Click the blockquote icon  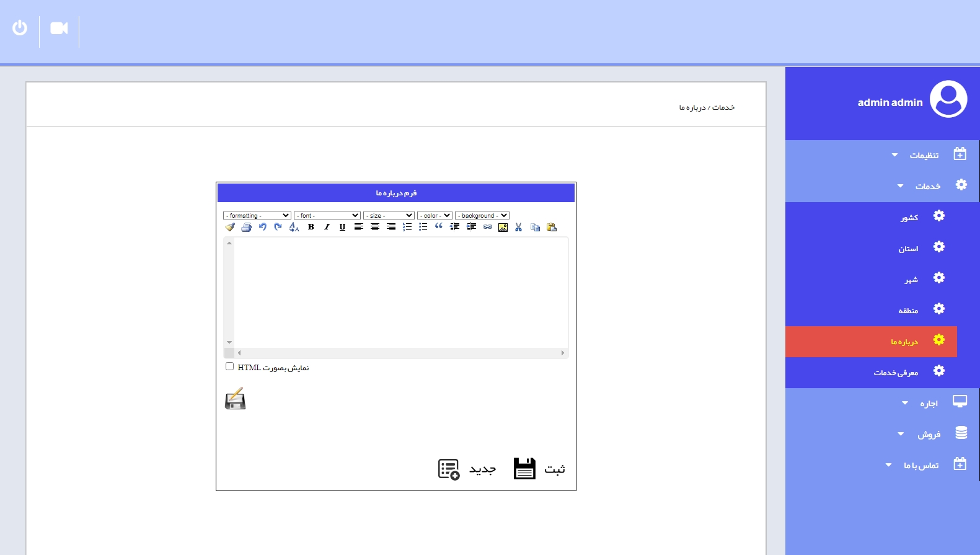point(439,226)
